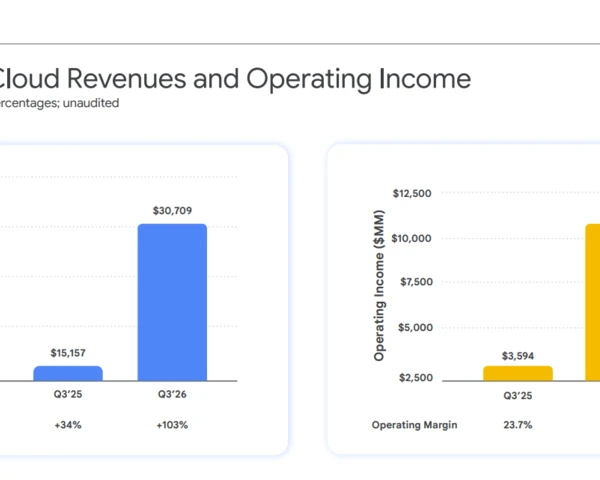Select the +34% growth figure
This screenshot has height=480, width=600.
click(x=68, y=425)
